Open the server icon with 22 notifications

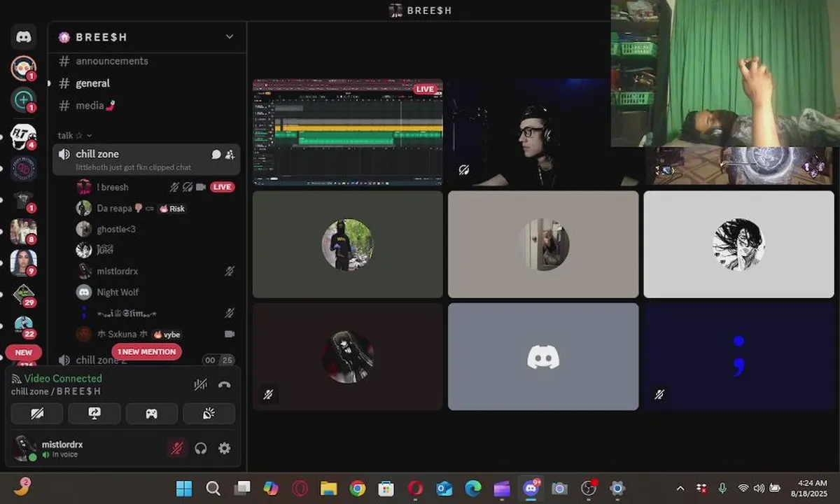coord(24,325)
